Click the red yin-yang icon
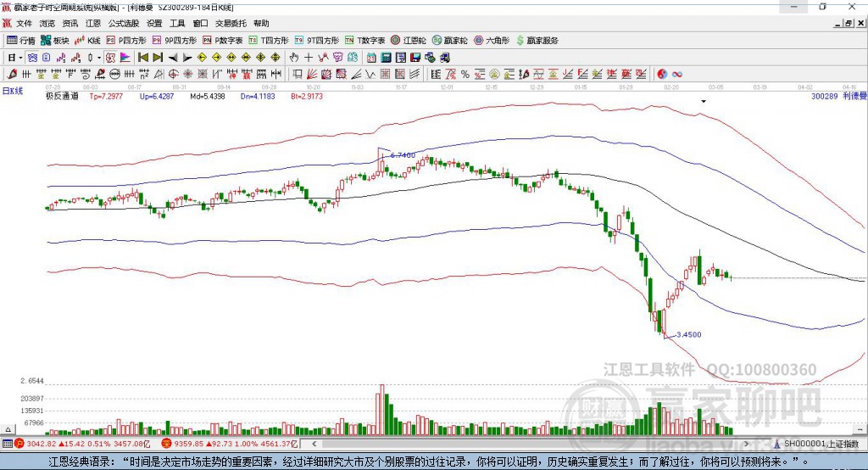 click(662, 74)
